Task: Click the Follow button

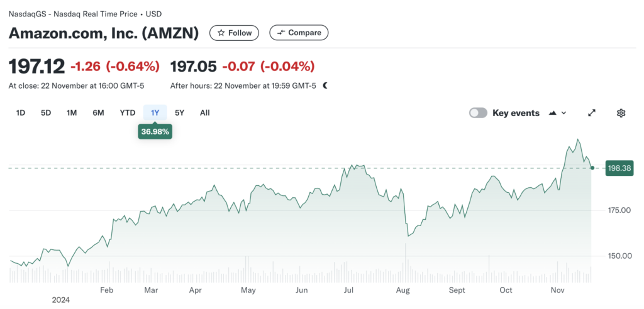Action: pyautogui.click(x=235, y=33)
